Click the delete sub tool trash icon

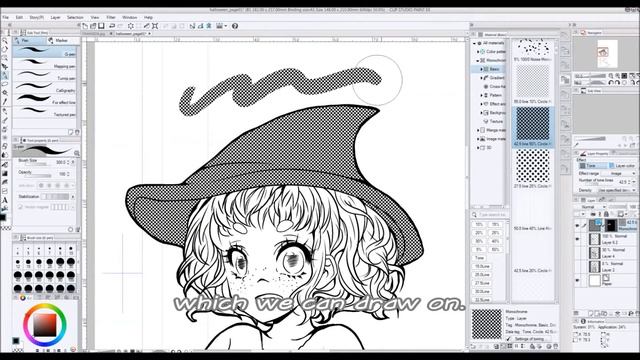77,132
